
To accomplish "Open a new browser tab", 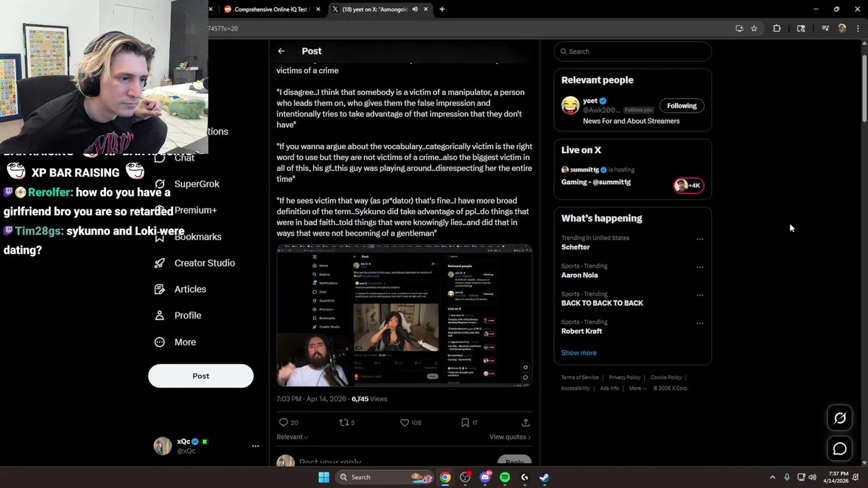I will pyautogui.click(x=442, y=9).
